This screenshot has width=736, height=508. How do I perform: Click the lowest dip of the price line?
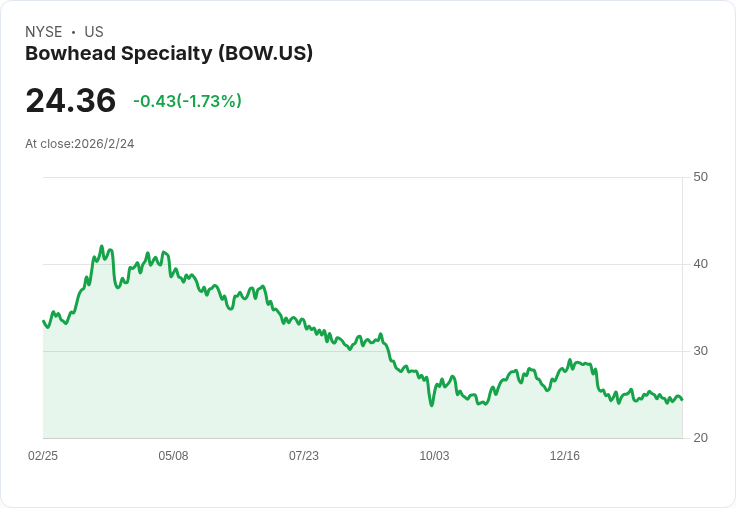point(432,405)
